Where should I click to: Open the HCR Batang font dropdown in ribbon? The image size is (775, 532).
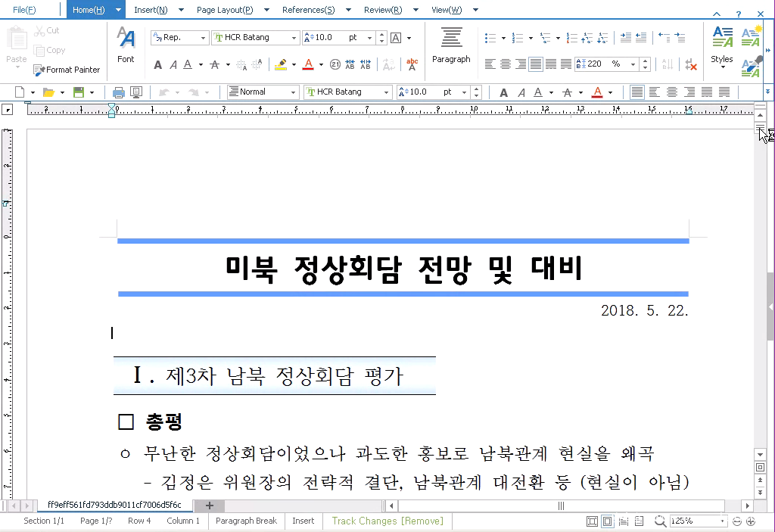click(295, 38)
